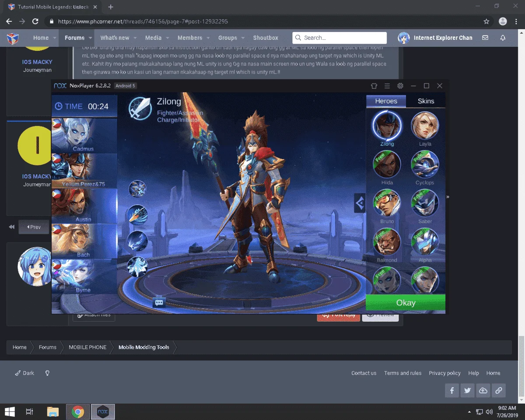Switch to the Skins tab
Viewport: 525px width, 420px height.
(426, 101)
